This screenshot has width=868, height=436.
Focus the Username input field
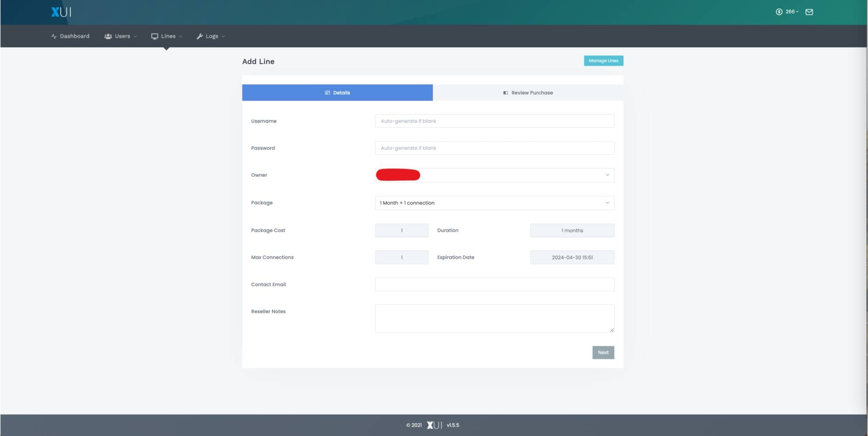point(494,121)
